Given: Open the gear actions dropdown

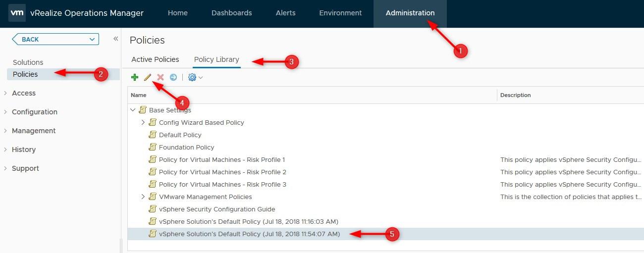Looking at the screenshot, I should tap(195, 77).
